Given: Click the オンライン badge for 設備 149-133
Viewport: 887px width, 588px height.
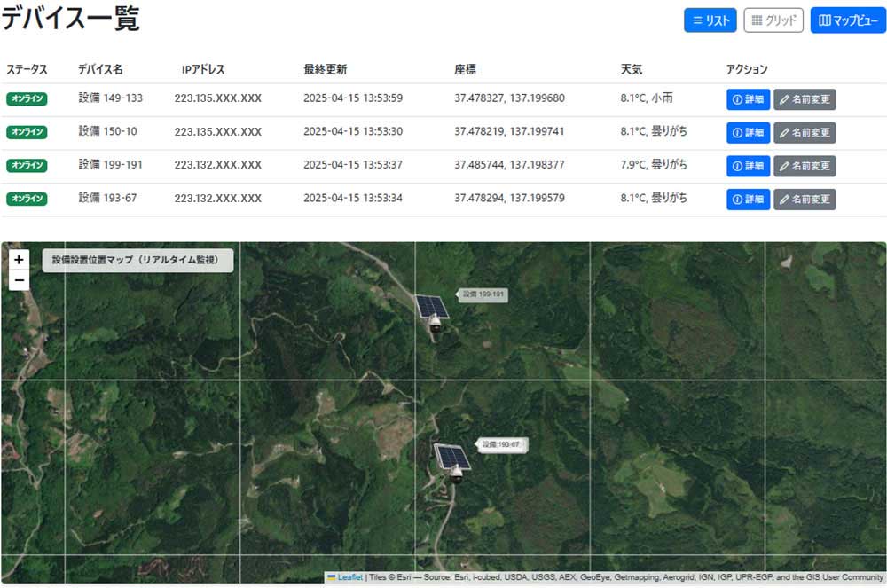Looking at the screenshot, I should (x=27, y=98).
